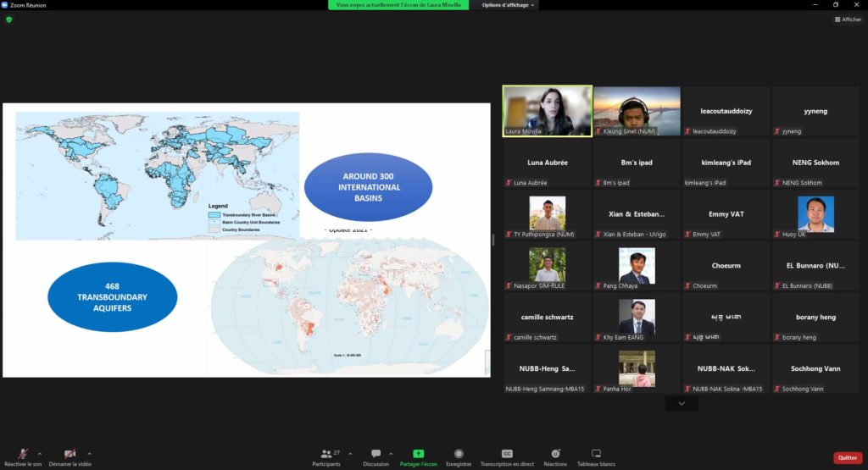Click the green Partager l'écran icon
This screenshot has width=868, height=470.
coord(418,455)
